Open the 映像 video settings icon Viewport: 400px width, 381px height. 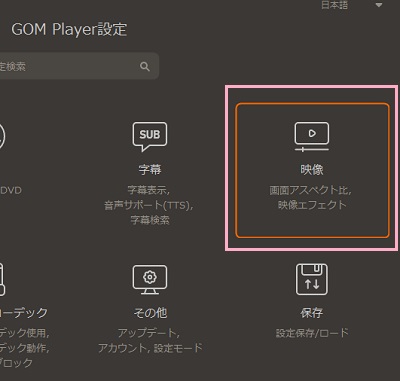[x=312, y=137]
